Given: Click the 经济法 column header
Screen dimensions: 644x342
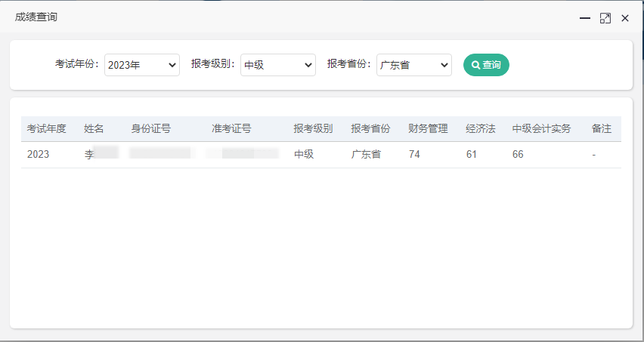Looking at the screenshot, I should 481,128.
